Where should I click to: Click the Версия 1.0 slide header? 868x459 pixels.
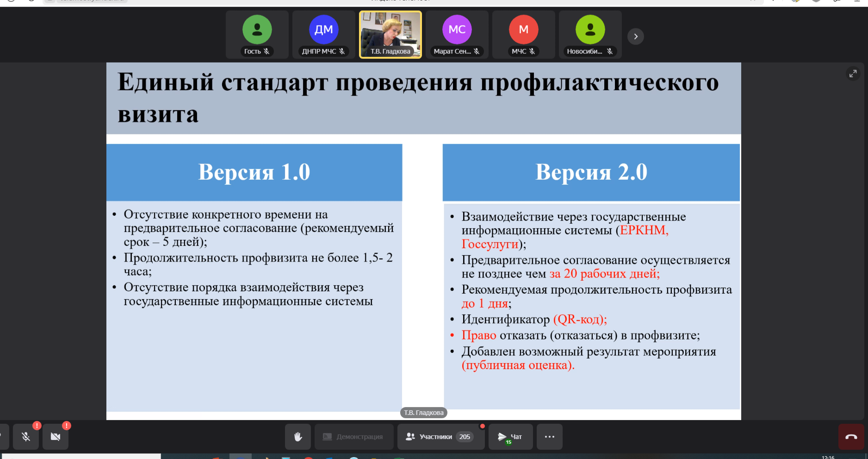254,172
